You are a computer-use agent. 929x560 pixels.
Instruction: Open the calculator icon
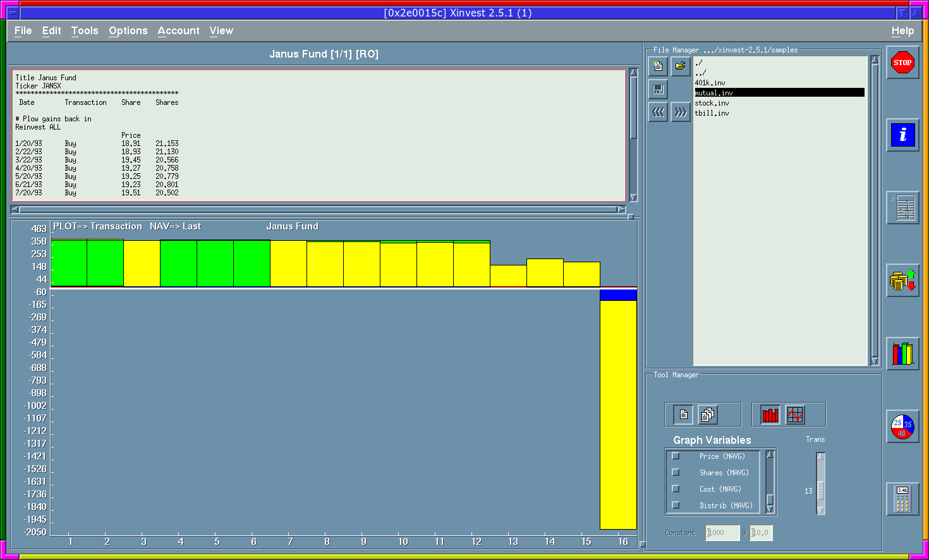pyautogui.click(x=902, y=499)
